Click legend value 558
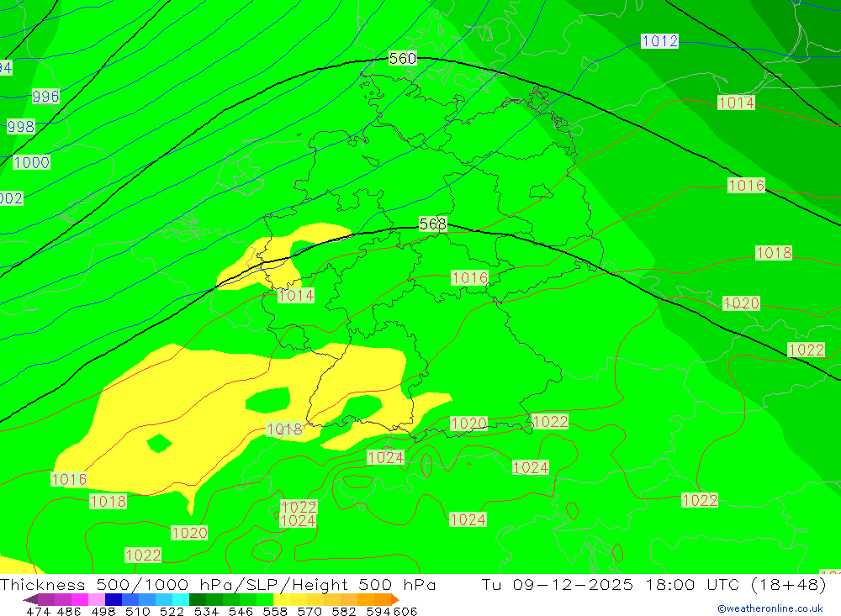841x616 pixels. (x=275, y=611)
